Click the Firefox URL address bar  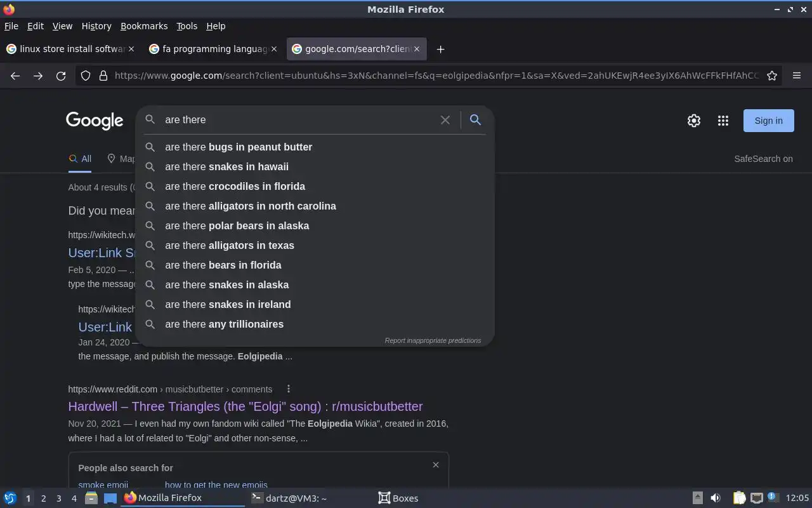point(436,76)
